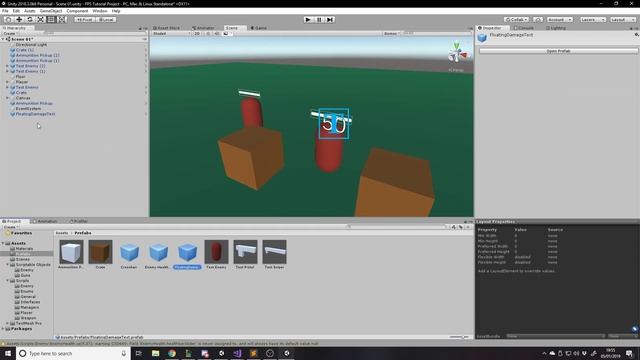
Task: Select Canvas in Hierarchy
Action: 23,98
